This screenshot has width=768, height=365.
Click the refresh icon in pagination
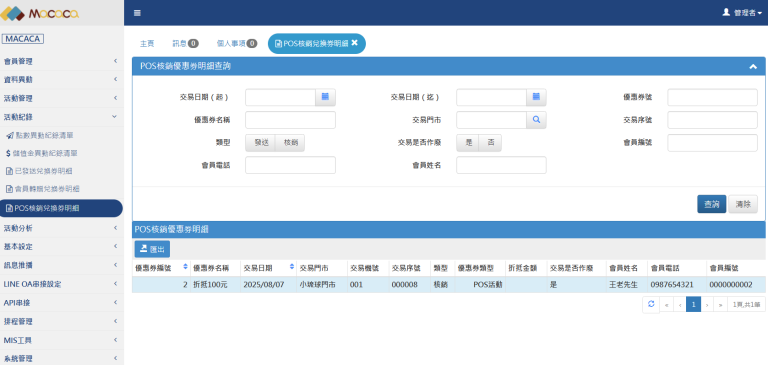pos(651,304)
